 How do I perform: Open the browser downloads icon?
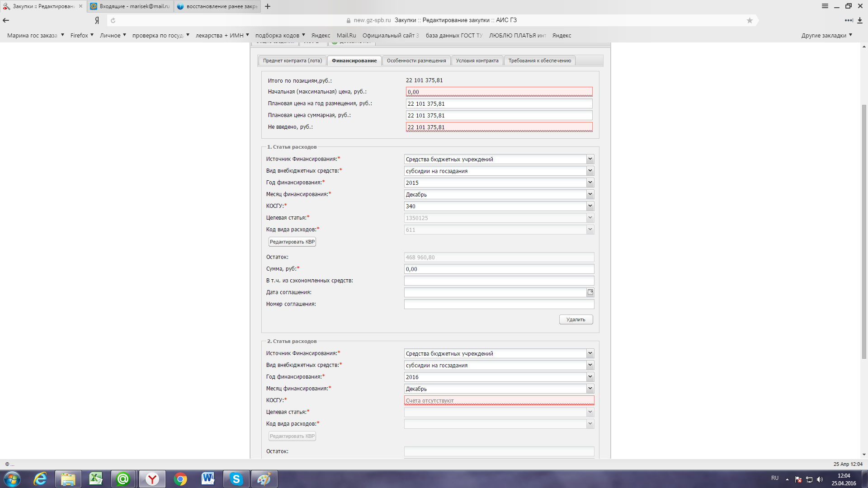(x=860, y=20)
